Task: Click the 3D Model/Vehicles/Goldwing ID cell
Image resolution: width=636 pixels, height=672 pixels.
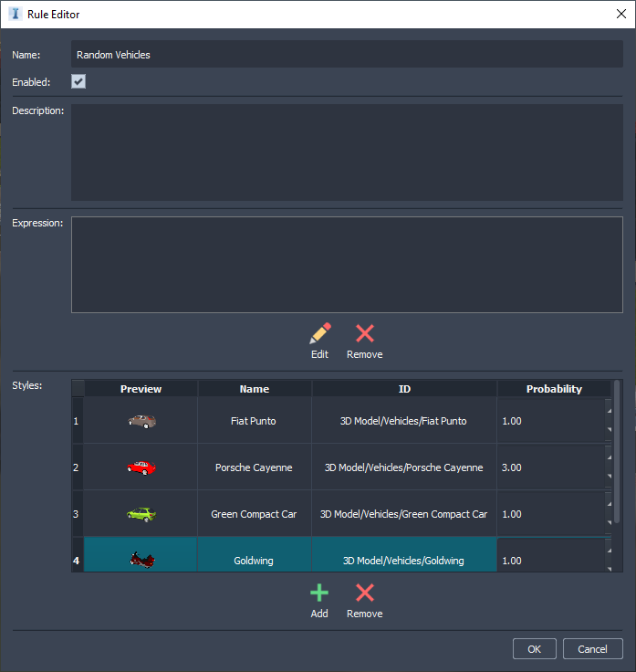Action: [404, 554]
